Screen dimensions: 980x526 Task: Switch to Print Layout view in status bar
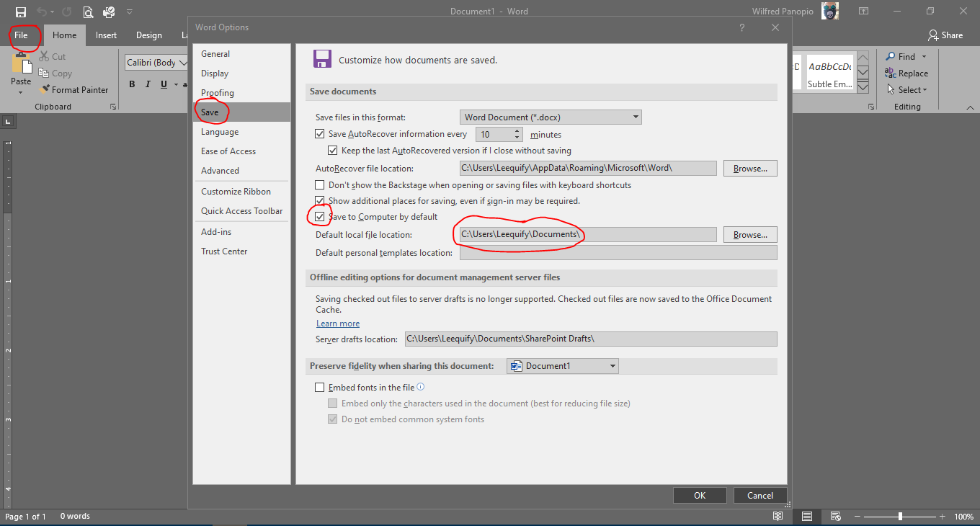click(807, 516)
